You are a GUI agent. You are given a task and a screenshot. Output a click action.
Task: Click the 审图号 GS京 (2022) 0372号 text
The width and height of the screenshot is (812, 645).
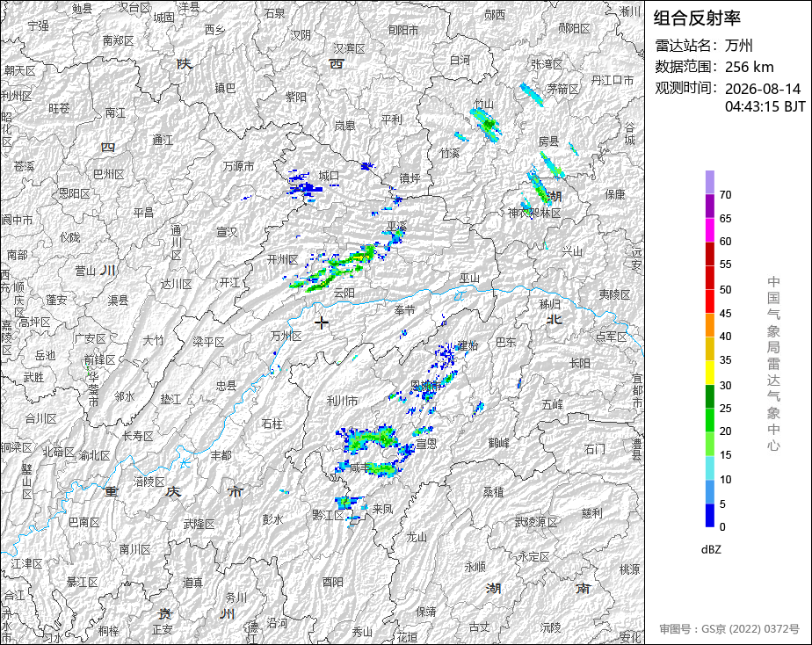click(x=729, y=629)
